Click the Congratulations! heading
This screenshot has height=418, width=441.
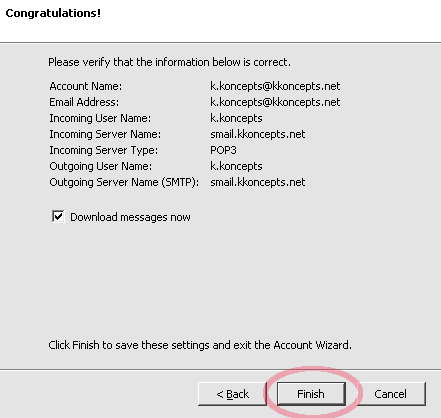[x=53, y=13]
